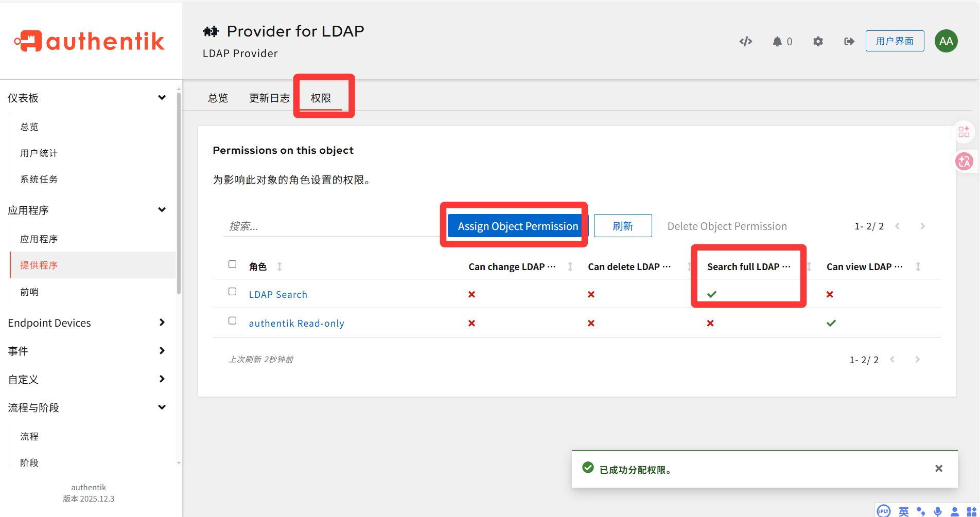
Task: Expand the 事件 sidebar section
Action: [x=162, y=351]
